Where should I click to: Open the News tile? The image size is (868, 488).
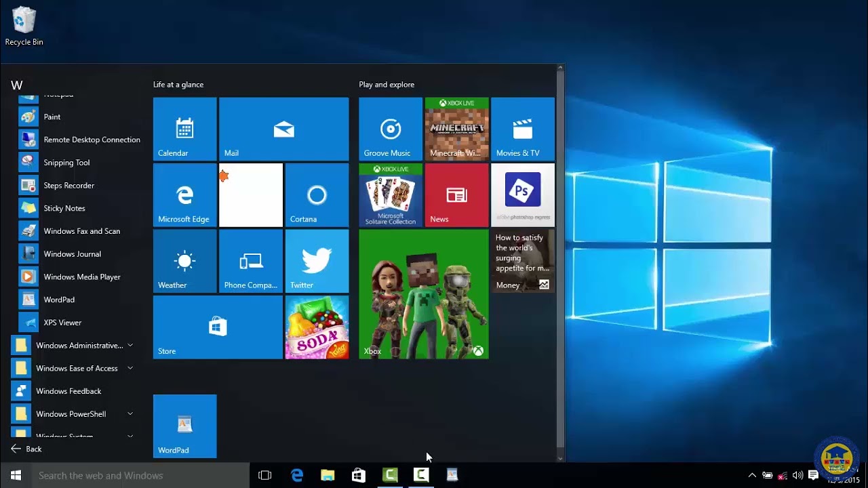pyautogui.click(x=456, y=195)
